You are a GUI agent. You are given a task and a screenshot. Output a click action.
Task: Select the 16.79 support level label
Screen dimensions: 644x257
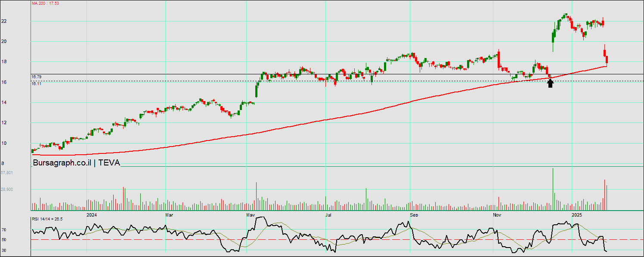(37, 76)
